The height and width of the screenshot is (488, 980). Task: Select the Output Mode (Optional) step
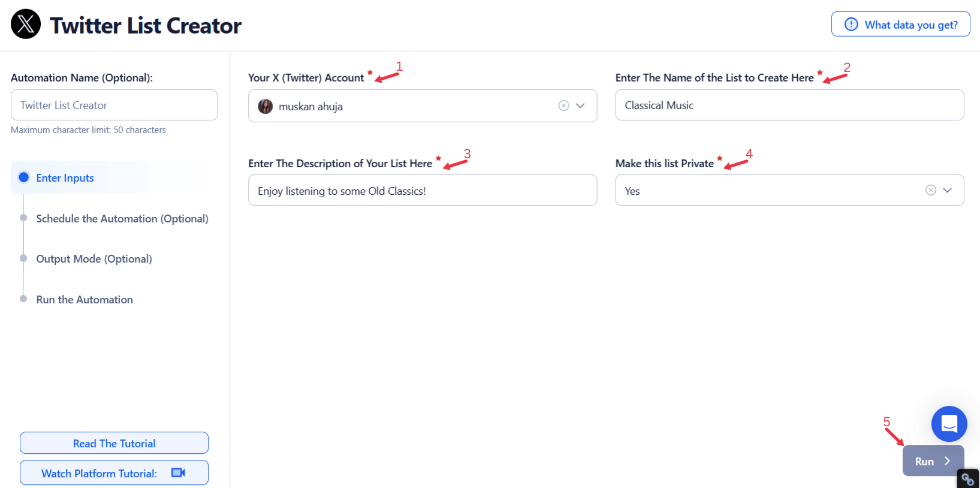click(x=94, y=259)
